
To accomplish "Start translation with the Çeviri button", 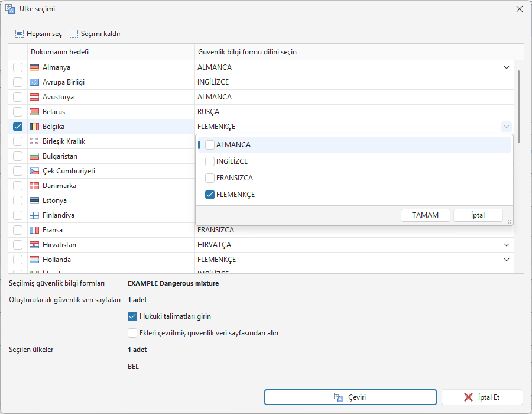I will pos(351,397).
